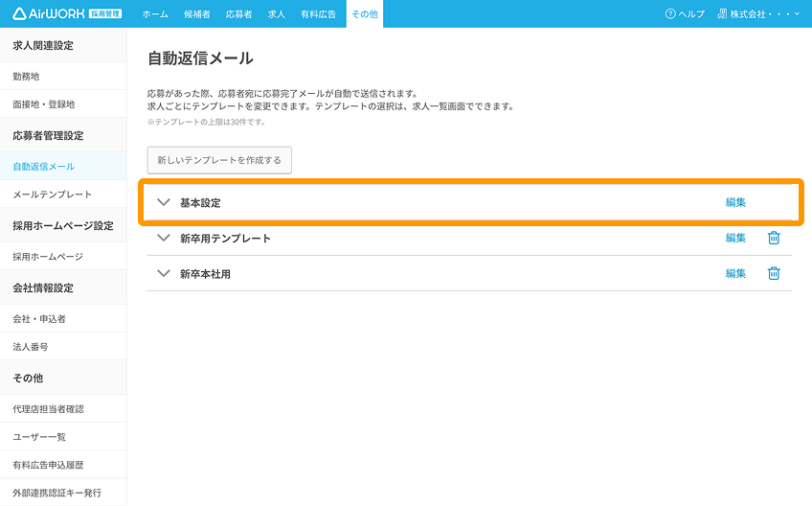Click the ヘルプ link text
The width and height of the screenshot is (812, 506).
pos(691,14)
